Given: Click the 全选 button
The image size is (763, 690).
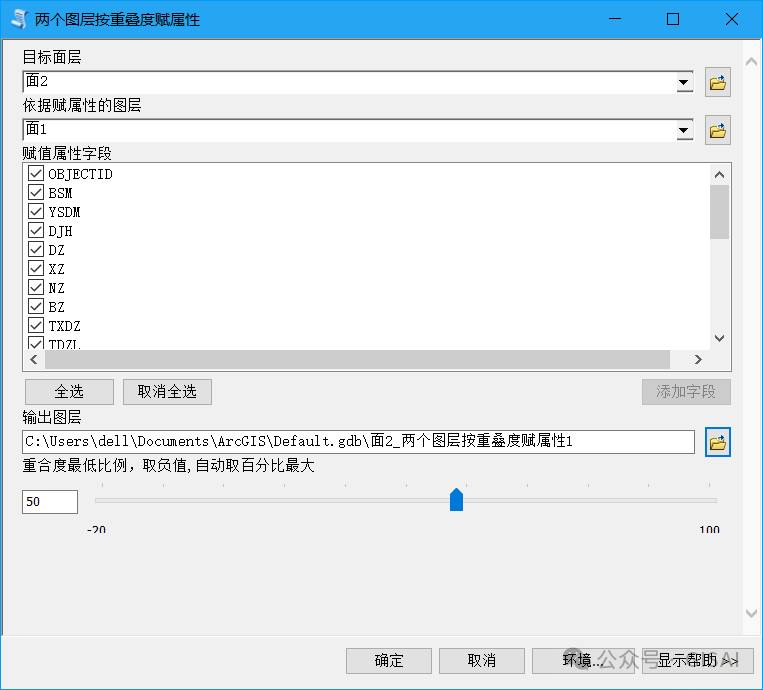Looking at the screenshot, I should tap(69, 392).
